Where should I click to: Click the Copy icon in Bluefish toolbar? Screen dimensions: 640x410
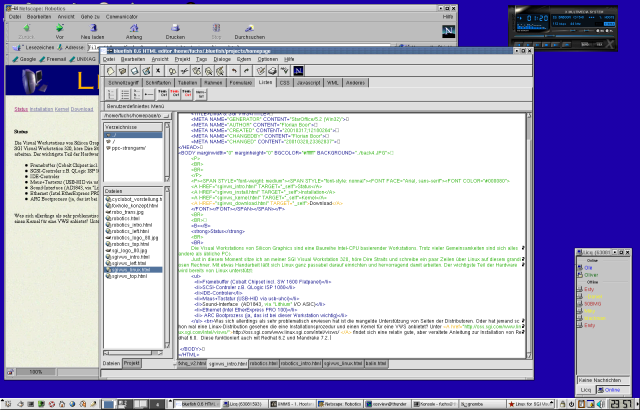[x=173, y=71]
